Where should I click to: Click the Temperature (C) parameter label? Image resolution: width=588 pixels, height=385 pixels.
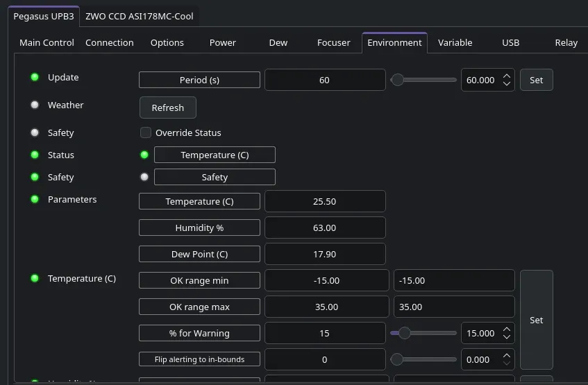point(199,201)
